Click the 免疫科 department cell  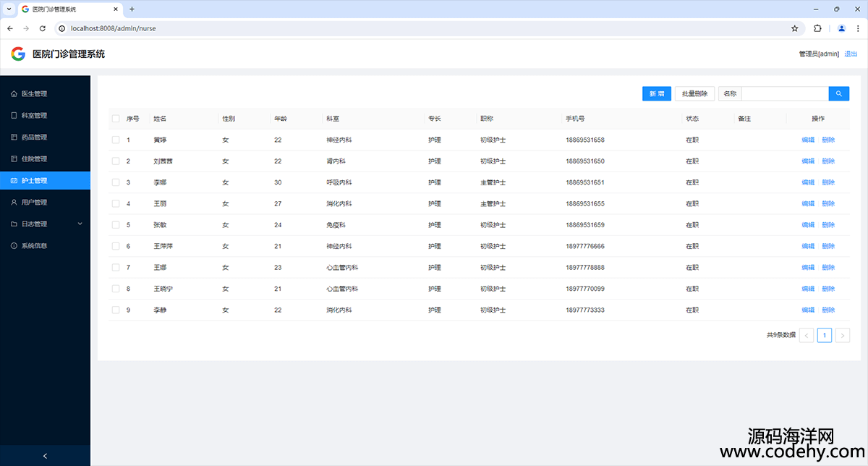tap(336, 225)
